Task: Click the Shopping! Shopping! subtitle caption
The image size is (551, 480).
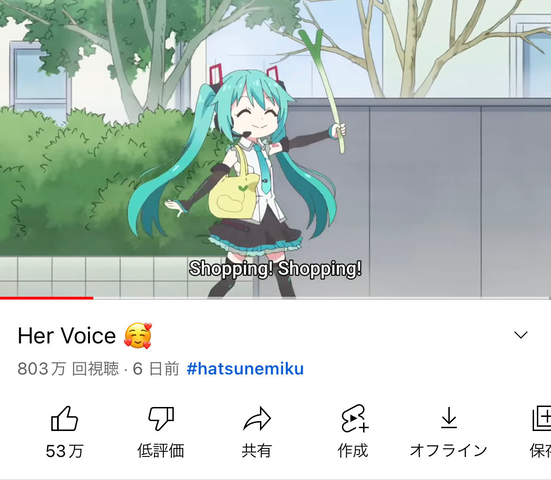Action: click(x=275, y=270)
